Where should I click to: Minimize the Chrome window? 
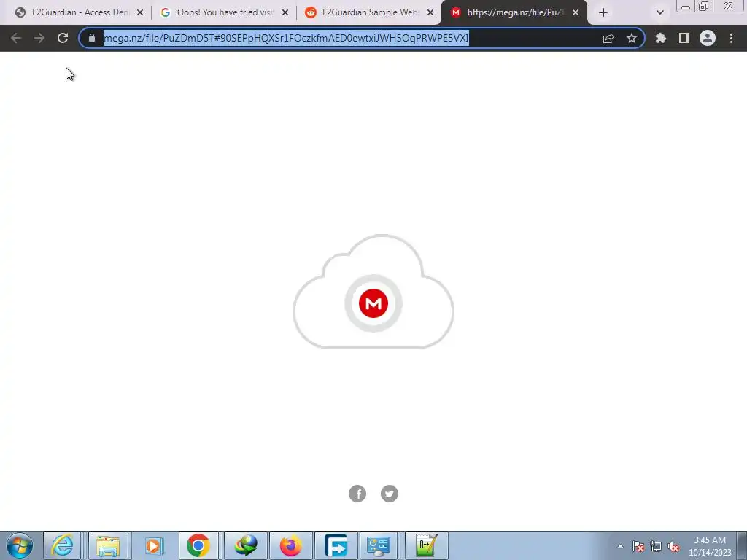click(686, 6)
